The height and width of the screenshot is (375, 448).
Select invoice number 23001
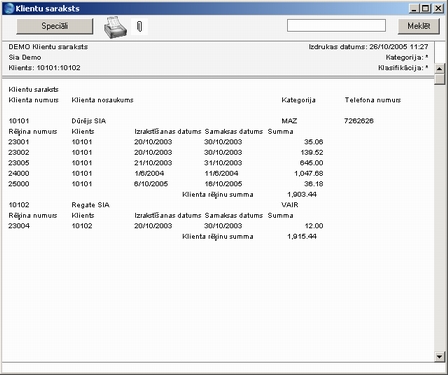pyautogui.click(x=19, y=142)
